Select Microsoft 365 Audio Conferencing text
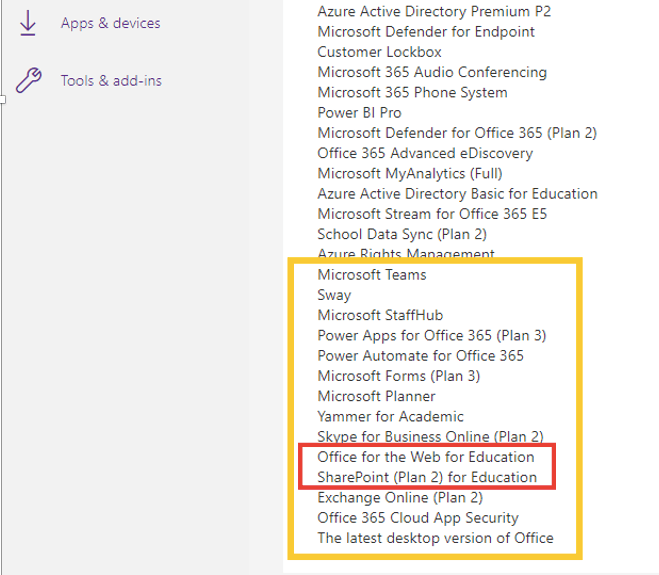The width and height of the screenshot is (659, 575). click(432, 72)
